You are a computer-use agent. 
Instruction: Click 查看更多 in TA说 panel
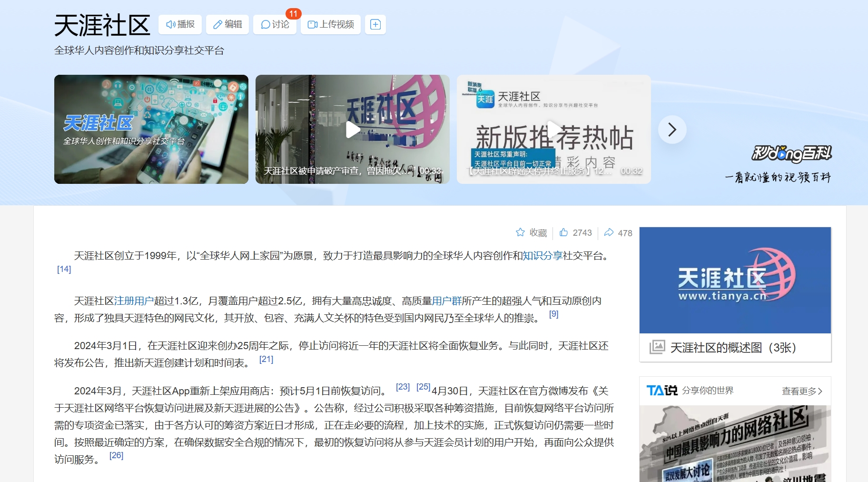(x=802, y=391)
